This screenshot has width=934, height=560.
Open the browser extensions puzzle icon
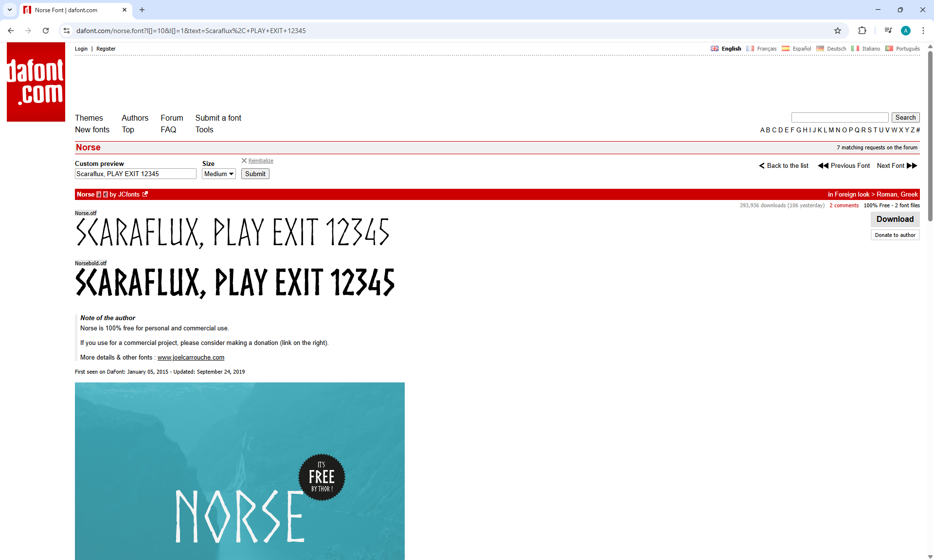[x=862, y=31]
